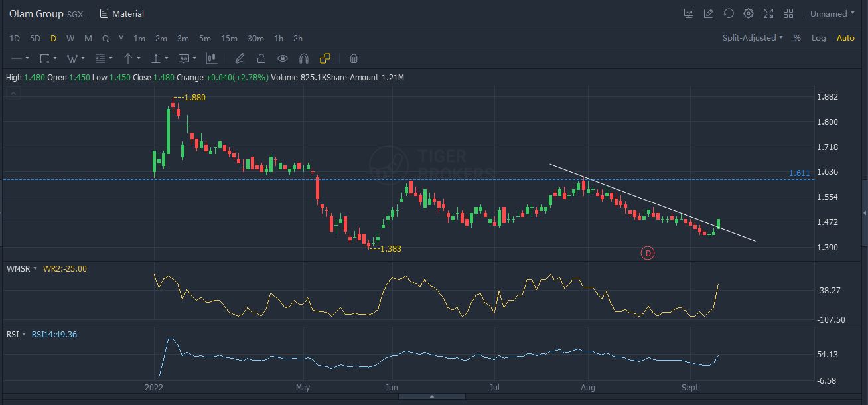Choose the 1m minute interval

pos(139,38)
